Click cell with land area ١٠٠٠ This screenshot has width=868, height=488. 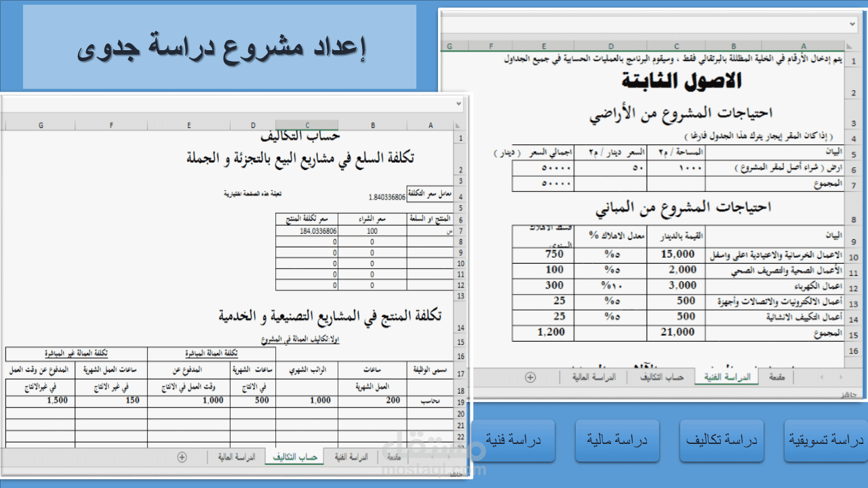point(676,168)
